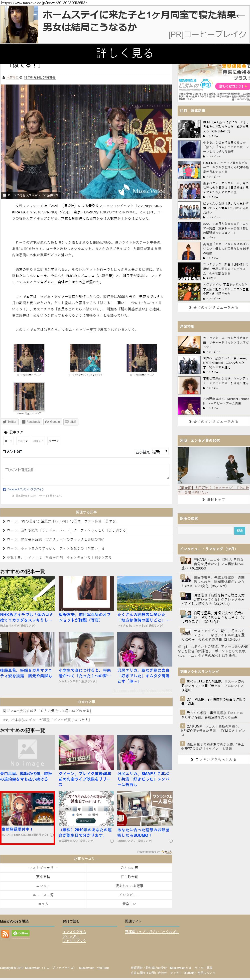Open インスタグラム link in footer
This screenshot has width=250, height=980.
[74, 932]
